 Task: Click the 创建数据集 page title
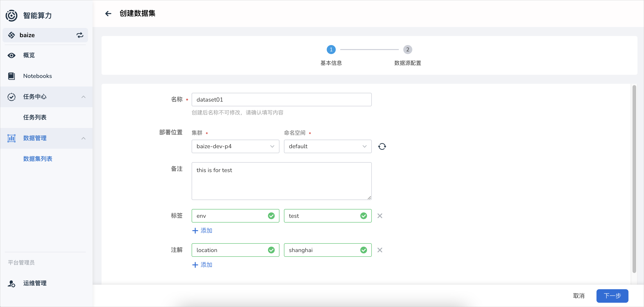coord(138,14)
